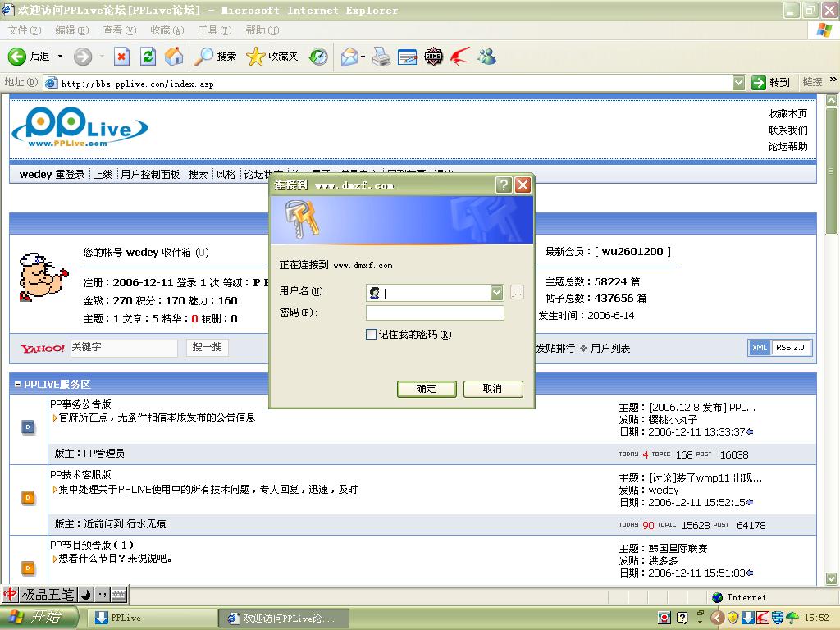
Task: Click the orange forum icon beside PP技术客服版
Action: coord(28,498)
